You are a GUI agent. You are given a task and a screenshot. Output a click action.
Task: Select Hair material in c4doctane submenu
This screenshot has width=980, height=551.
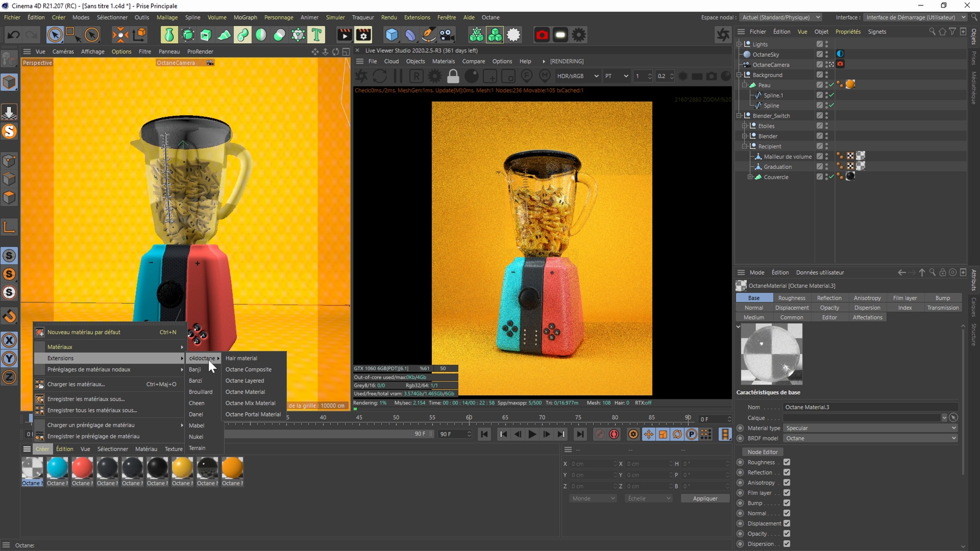241,358
